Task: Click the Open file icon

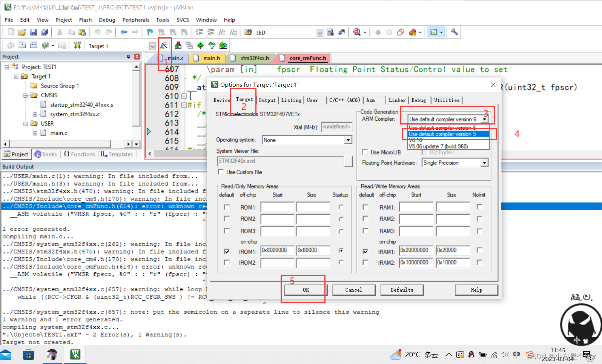Action: click(22, 32)
